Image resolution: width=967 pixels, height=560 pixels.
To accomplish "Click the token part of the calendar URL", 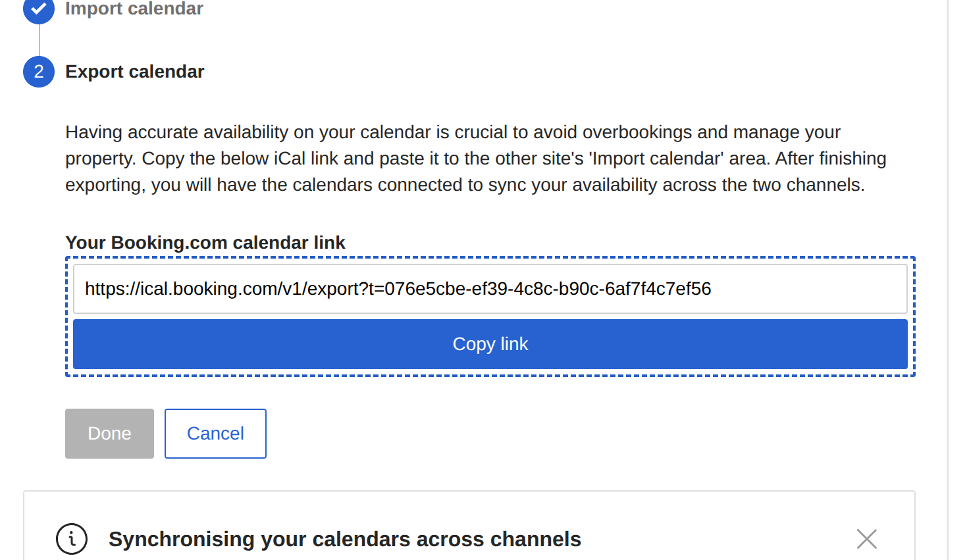I will 546,289.
